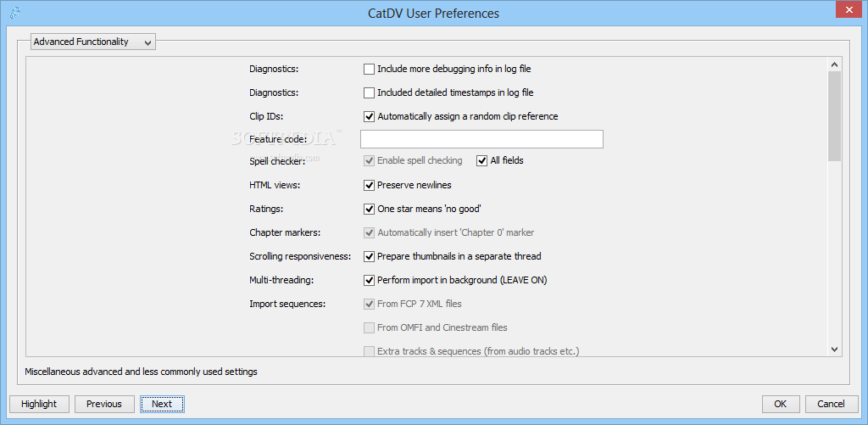
Task: Open the 'Advanced Functionality' category dropdown
Action: [x=93, y=42]
